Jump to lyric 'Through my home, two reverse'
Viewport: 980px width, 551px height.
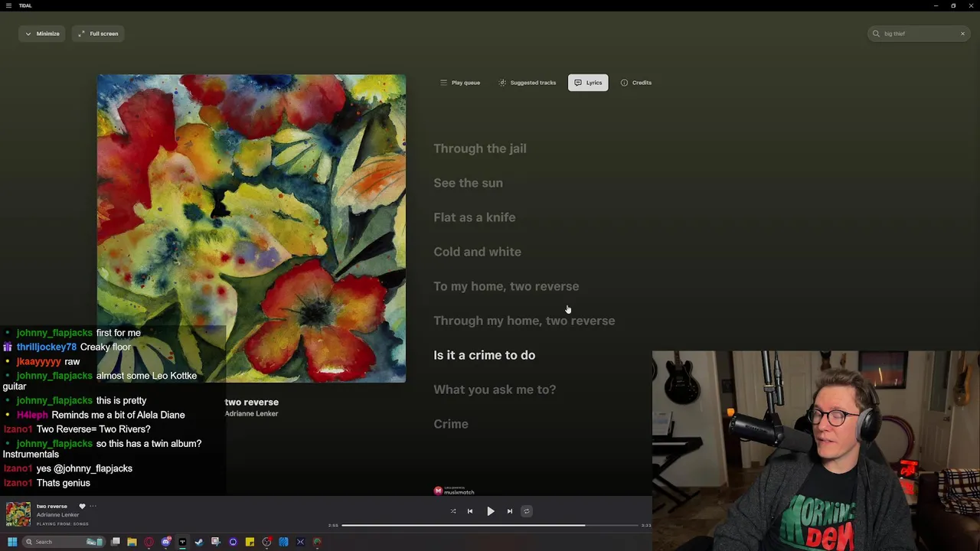click(x=524, y=321)
